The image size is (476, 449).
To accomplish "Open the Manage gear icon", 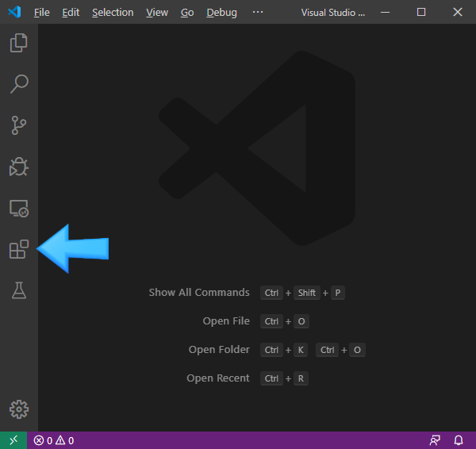I will pyautogui.click(x=19, y=409).
